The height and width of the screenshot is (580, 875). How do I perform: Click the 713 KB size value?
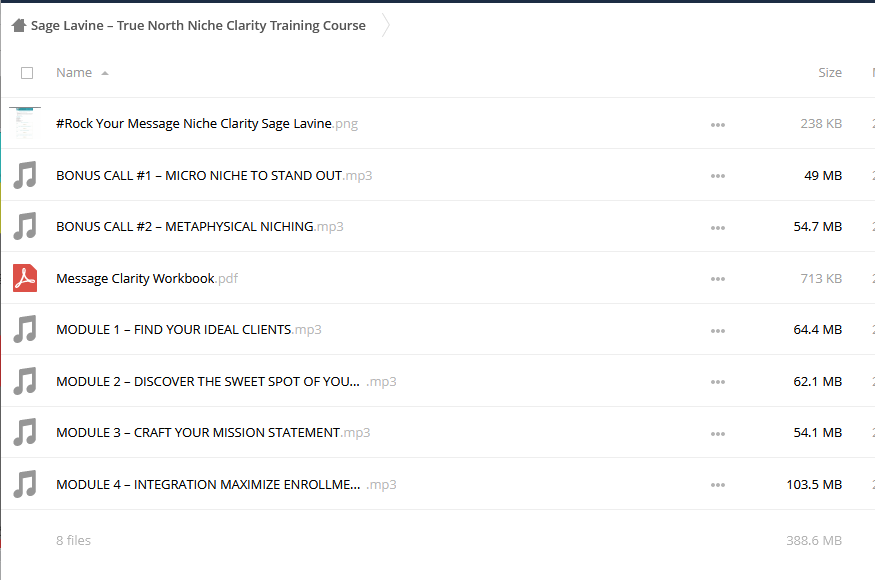pyautogui.click(x=821, y=278)
